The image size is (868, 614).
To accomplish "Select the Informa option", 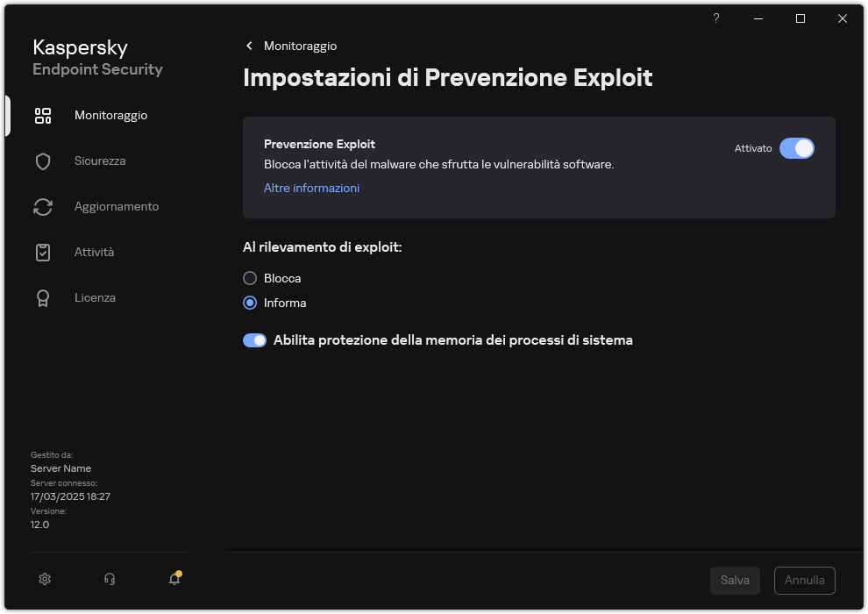I will pyautogui.click(x=249, y=303).
